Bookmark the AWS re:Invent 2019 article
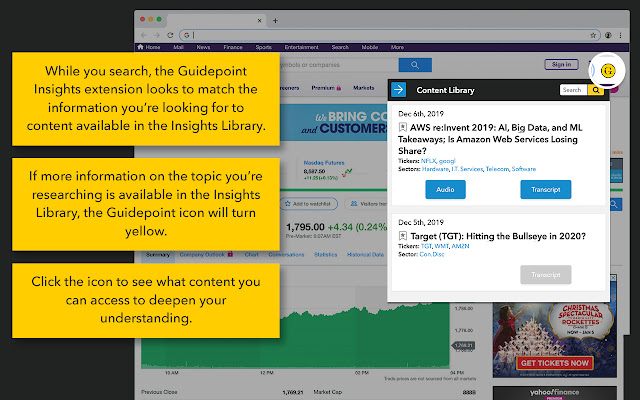Screen dimensions: 640x400 pos(402,127)
